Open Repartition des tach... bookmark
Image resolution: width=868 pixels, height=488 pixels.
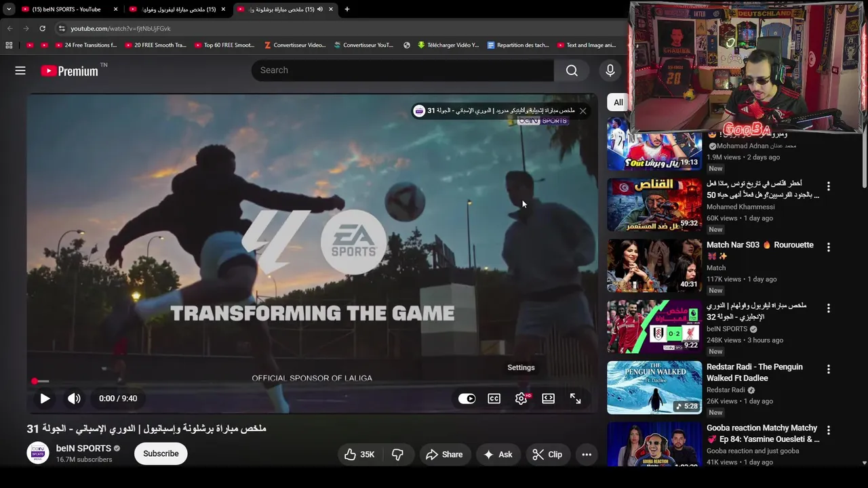pyautogui.click(x=518, y=45)
